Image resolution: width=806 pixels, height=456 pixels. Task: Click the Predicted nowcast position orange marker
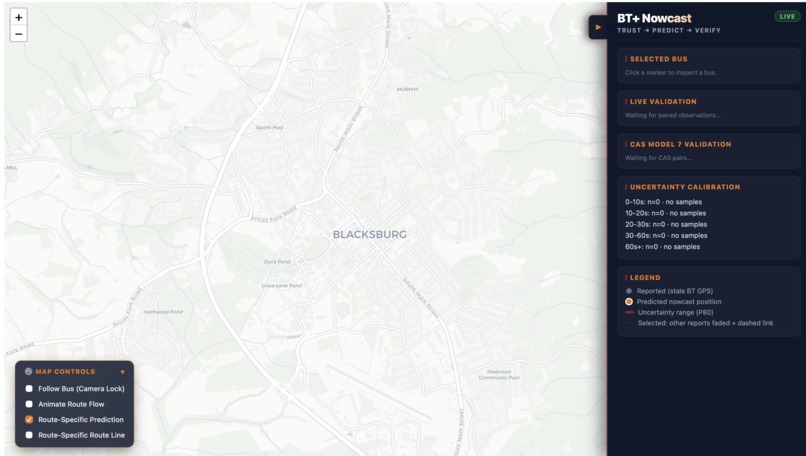(x=629, y=302)
